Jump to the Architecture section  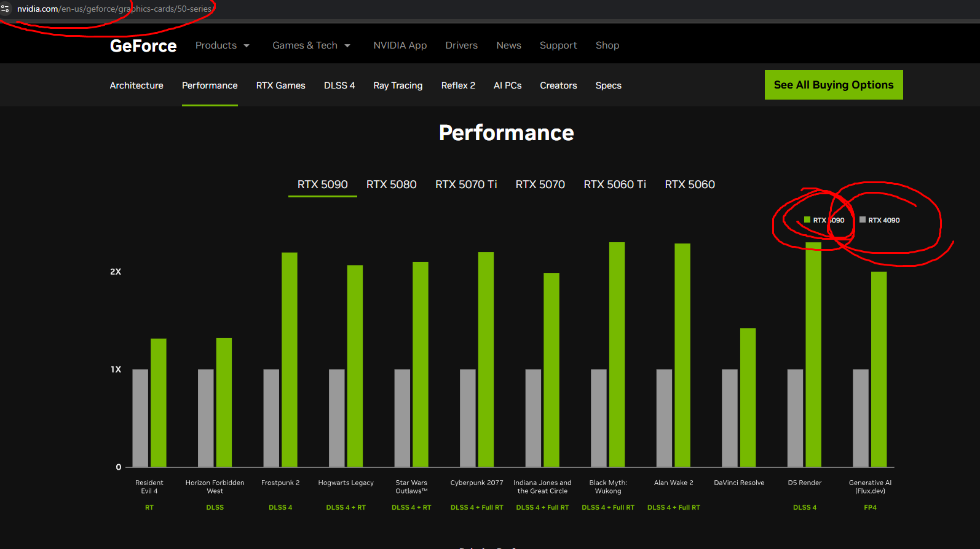click(x=136, y=85)
